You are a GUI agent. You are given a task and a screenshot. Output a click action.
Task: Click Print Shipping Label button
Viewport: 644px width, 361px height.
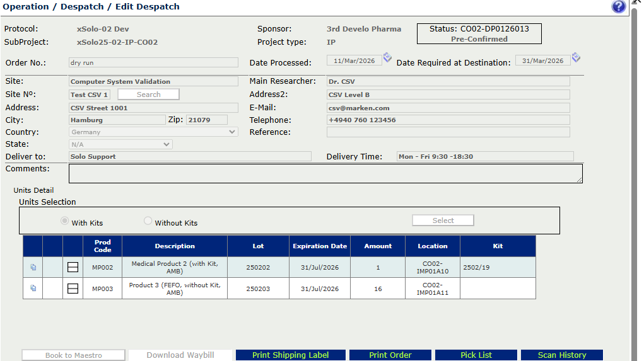point(290,355)
